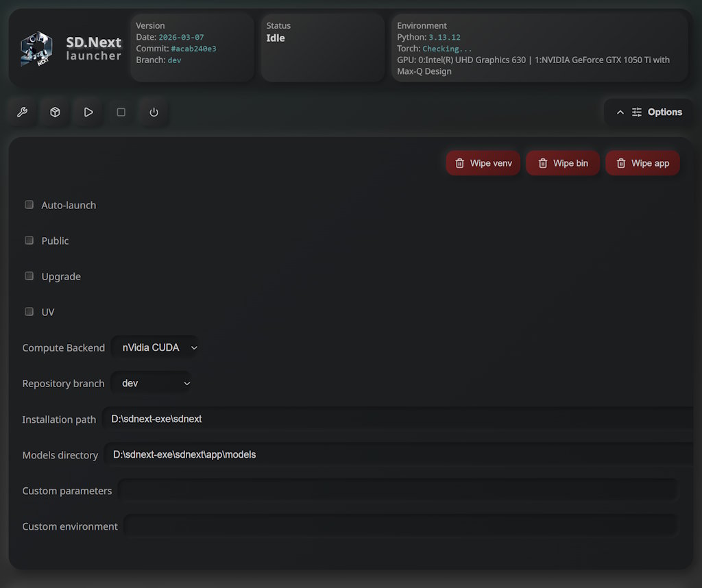
Task: Click the Custom environment label
Action: pos(70,527)
